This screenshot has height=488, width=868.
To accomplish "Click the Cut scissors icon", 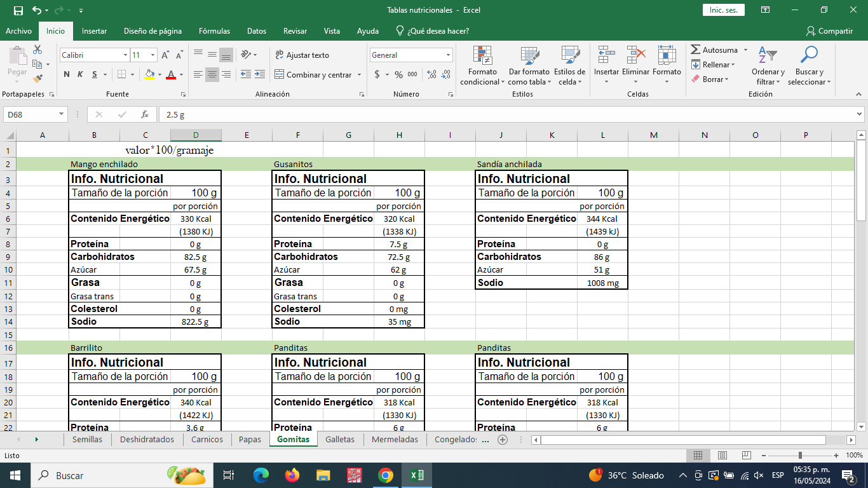I will point(37,50).
